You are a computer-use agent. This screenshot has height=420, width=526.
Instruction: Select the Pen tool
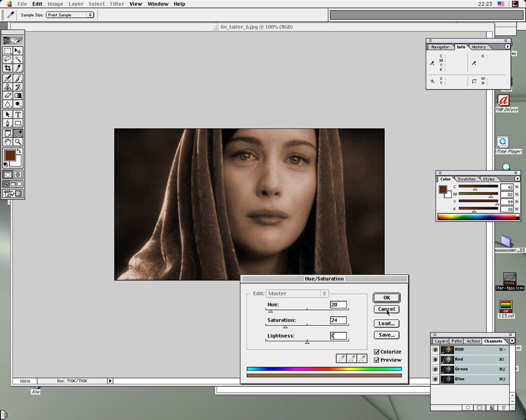pos(8,123)
